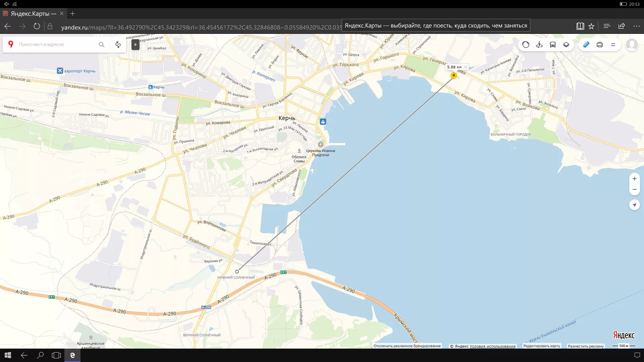Click 'БОЛЬНИЧНЫЙ ГОРОДОК' district label
The image size is (644, 362).
(511, 134)
